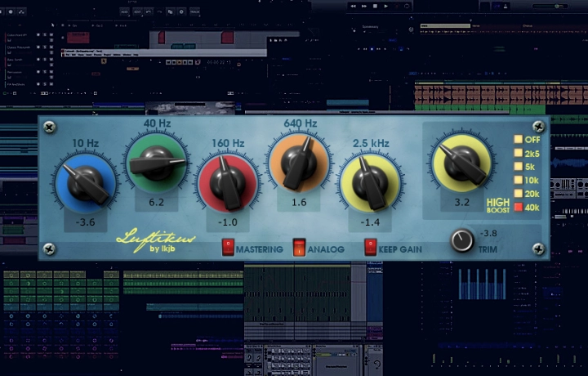This screenshot has height=376, width=588.
Task: Click the stop button in background transport
Action: [x=375, y=6]
